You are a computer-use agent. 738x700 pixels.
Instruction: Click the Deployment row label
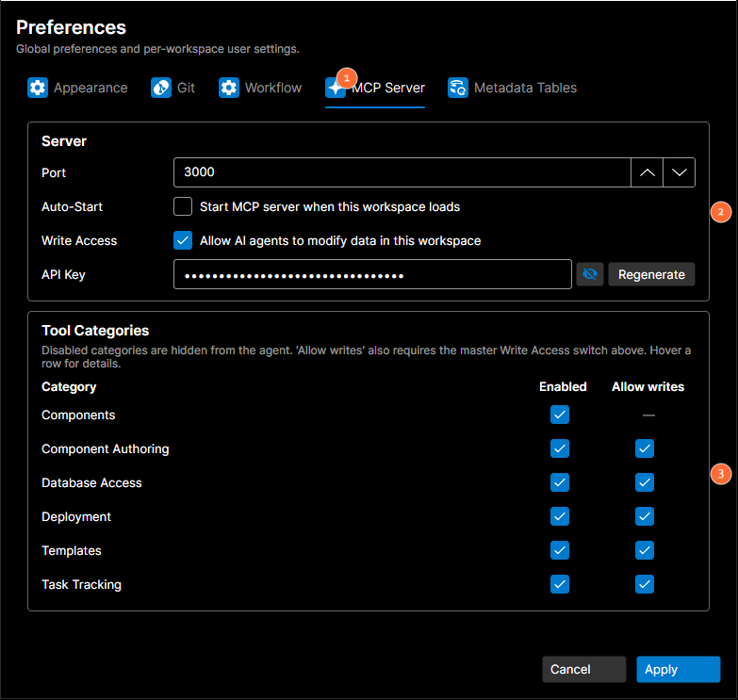(76, 516)
